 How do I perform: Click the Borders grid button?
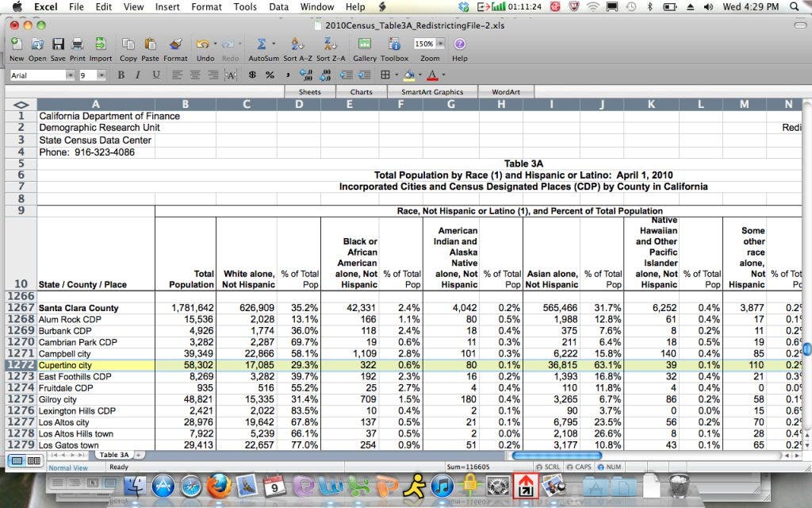[x=385, y=75]
